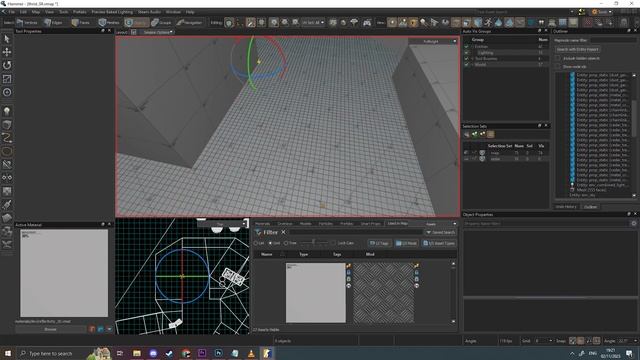
Task: Toggle the World vis group checkbox
Action: click(467, 64)
